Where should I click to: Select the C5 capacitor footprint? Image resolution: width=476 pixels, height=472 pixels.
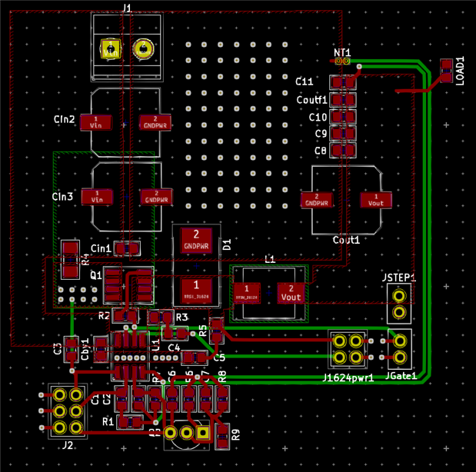pos(195,357)
